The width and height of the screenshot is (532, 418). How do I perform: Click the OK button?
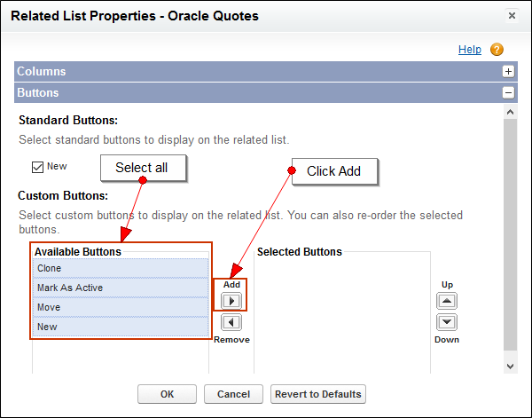coord(167,394)
